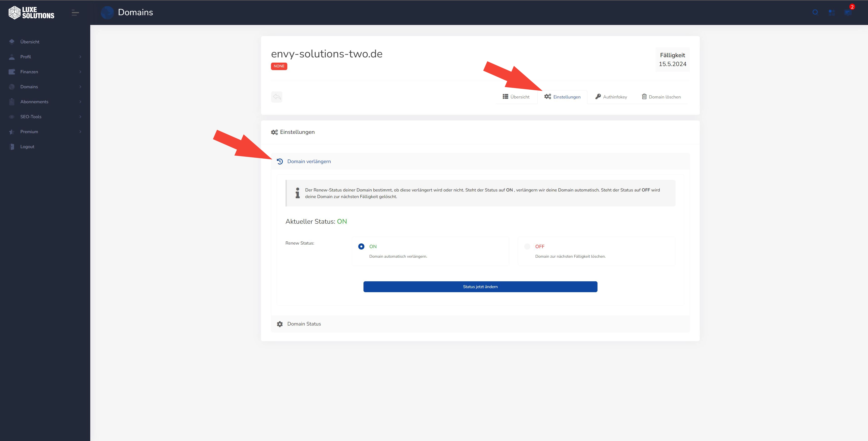
Task: Click the Luxe Solutions logo icon
Action: (14, 12)
